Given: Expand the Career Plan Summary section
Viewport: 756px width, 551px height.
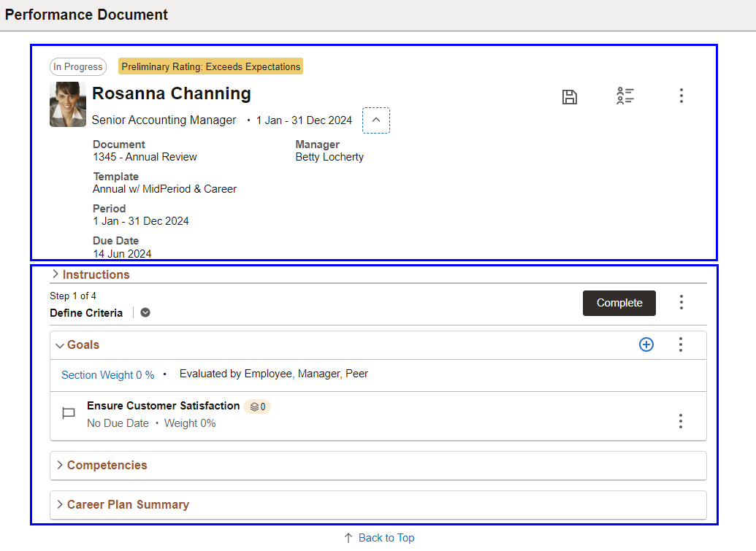Looking at the screenshot, I should (123, 505).
